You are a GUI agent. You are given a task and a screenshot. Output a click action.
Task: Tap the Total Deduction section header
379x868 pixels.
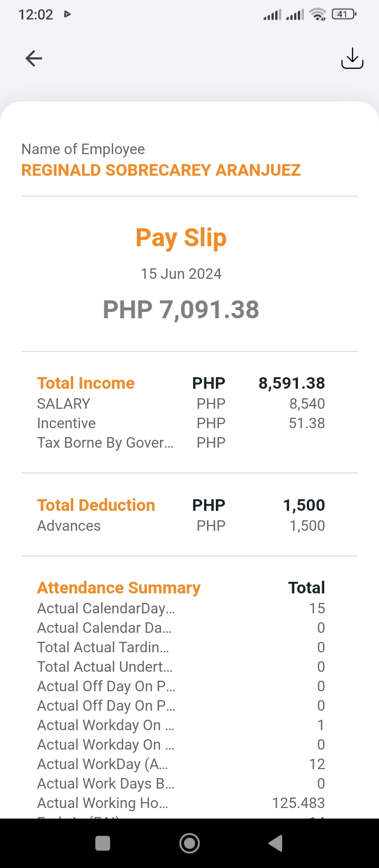pos(96,505)
